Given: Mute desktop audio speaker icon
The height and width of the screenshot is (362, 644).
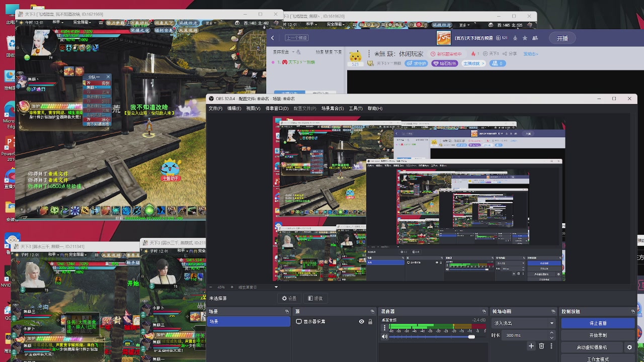Looking at the screenshot, I should click(385, 337).
